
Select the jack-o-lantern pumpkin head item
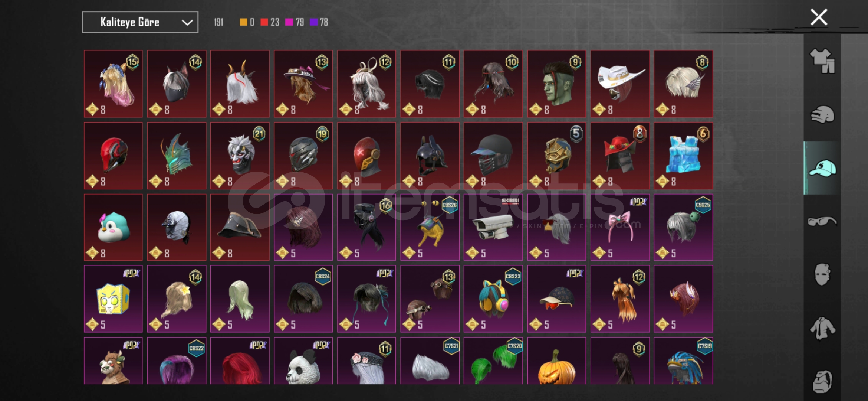coord(556,361)
